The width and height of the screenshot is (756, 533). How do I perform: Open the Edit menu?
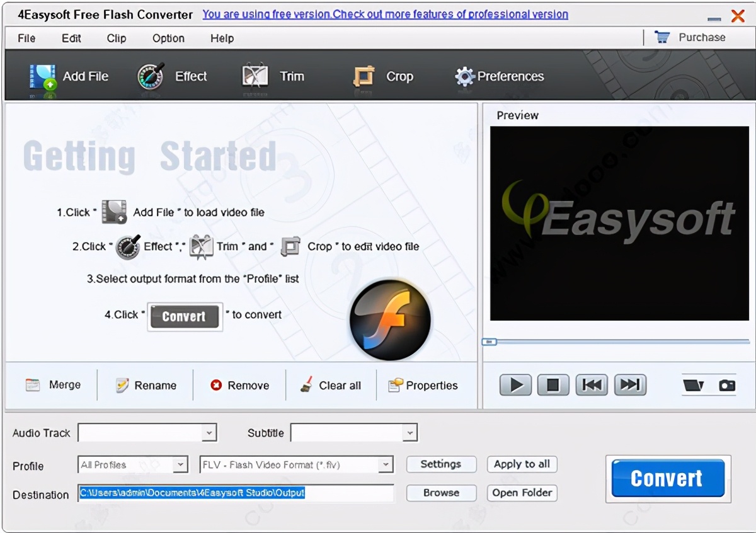pyautogui.click(x=71, y=38)
